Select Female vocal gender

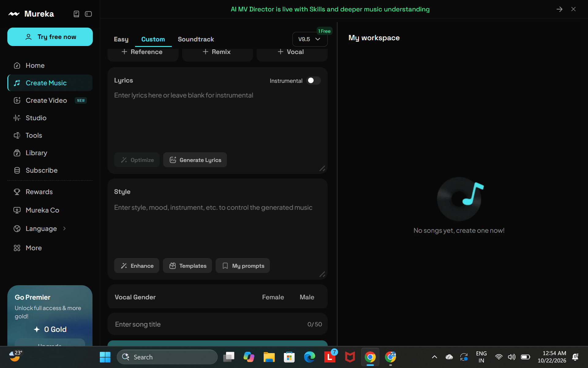273,297
